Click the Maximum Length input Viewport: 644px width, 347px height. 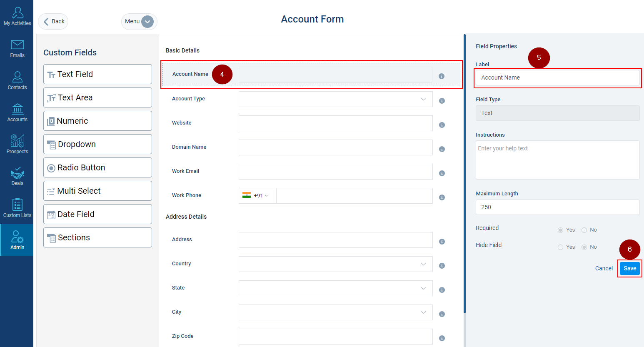[557, 207]
